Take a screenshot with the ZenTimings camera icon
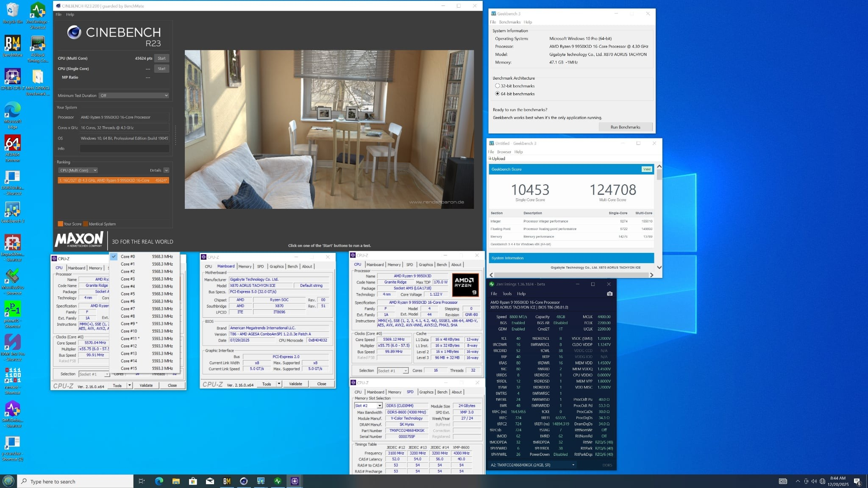The height and width of the screenshot is (488, 868). point(609,294)
